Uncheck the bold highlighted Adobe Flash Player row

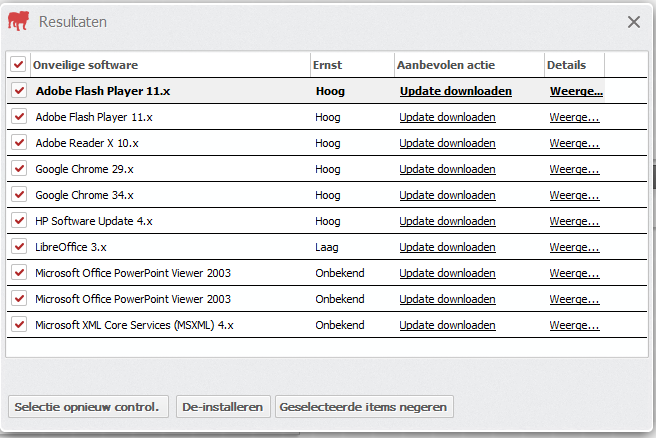click(x=19, y=90)
